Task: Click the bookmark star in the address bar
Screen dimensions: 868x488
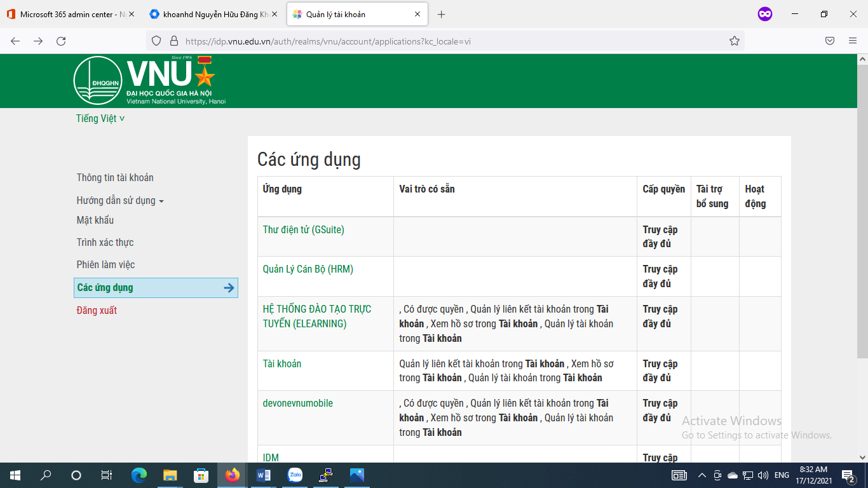Action: click(x=735, y=40)
